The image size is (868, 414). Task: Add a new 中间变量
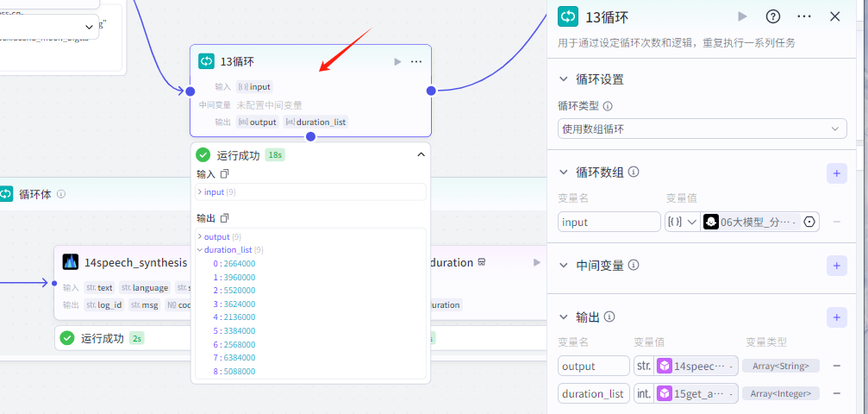point(836,266)
